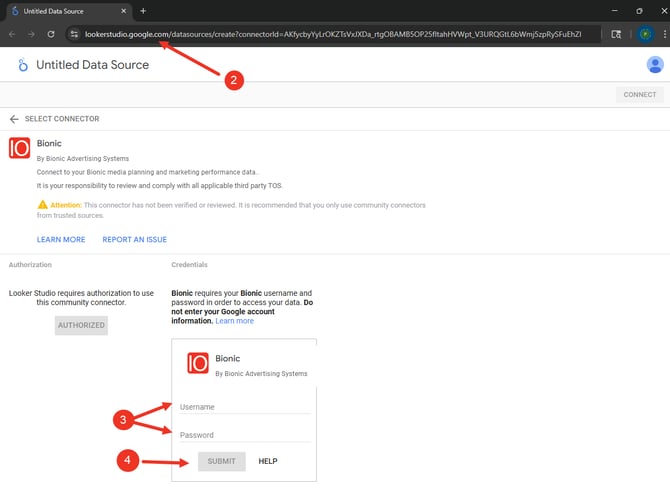Click the browser reload button
670x492 pixels.
[x=50, y=34]
